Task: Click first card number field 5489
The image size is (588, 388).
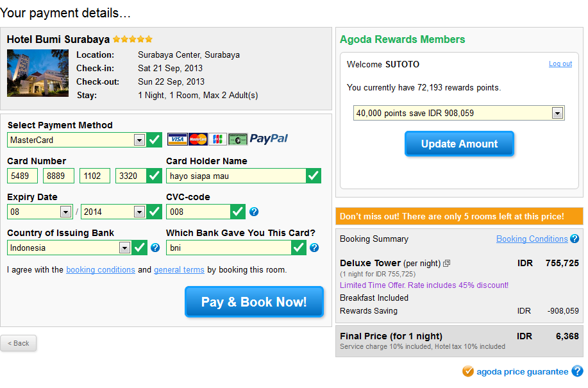Action: click(22, 176)
